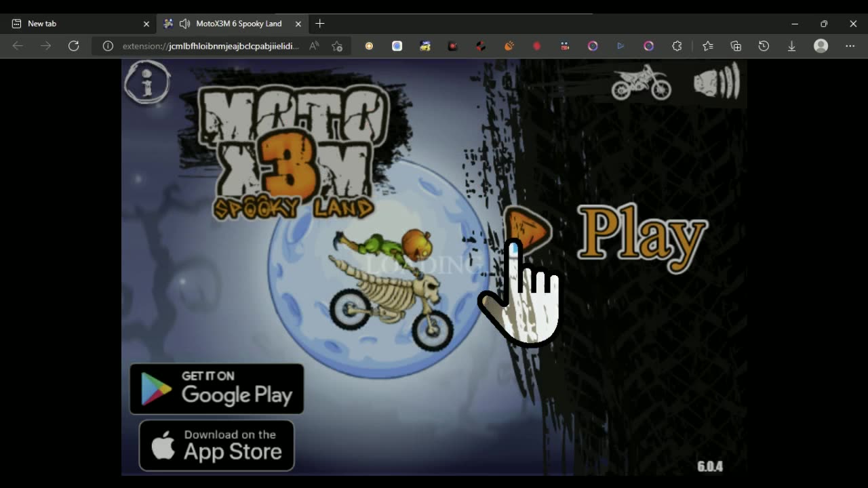Open the user profile avatar
The height and width of the screenshot is (488, 868).
pos(821,46)
